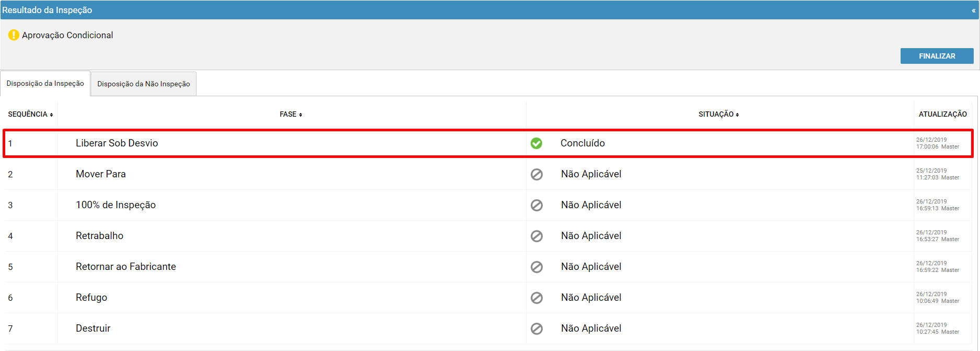The height and width of the screenshot is (351, 980).
Task: Click the 26/12/2019 10:27:45 update timestamp
Action: pyautogui.click(x=937, y=329)
